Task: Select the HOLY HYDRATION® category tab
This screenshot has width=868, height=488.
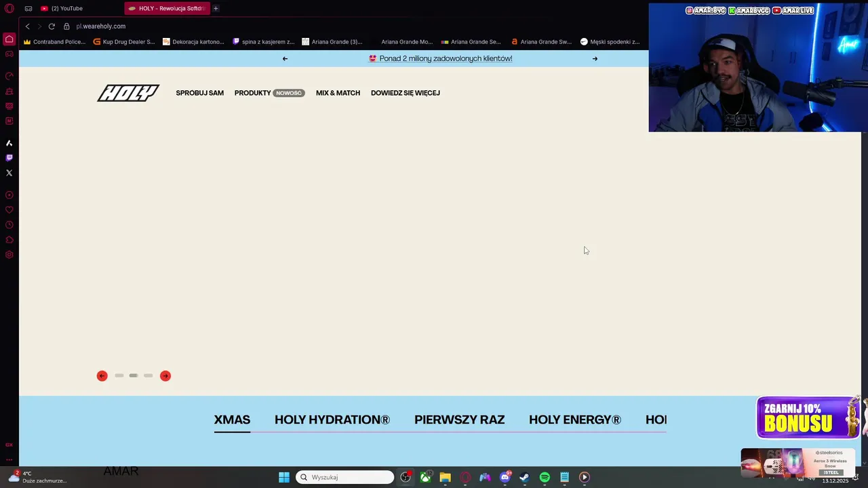Action: 332,420
